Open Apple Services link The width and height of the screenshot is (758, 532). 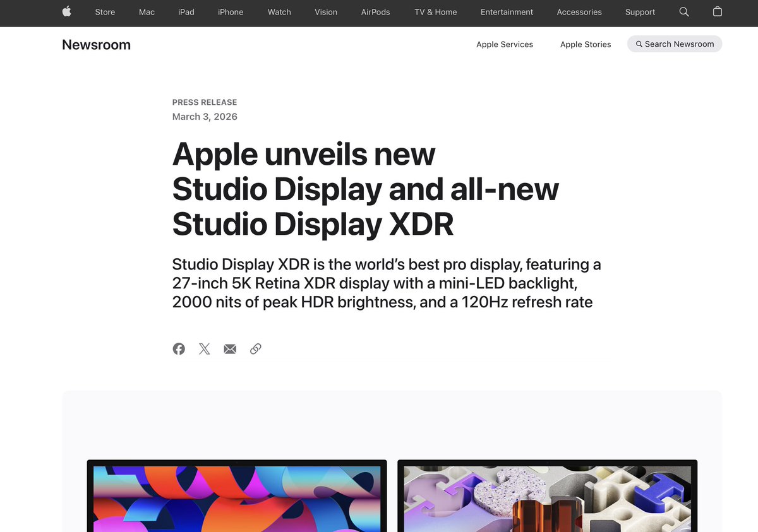tap(505, 44)
